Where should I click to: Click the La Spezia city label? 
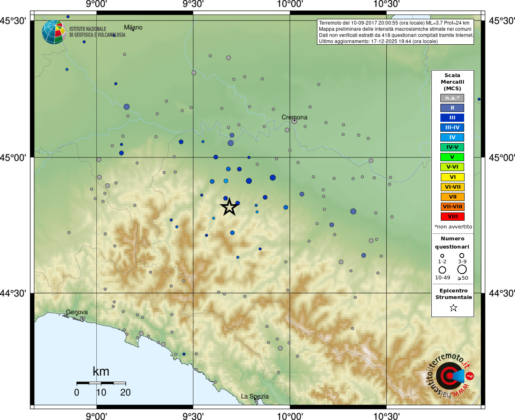click(255, 396)
